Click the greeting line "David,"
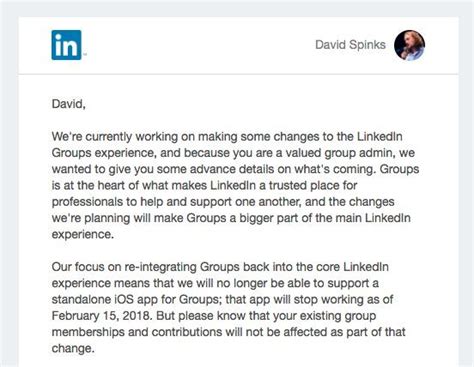The image size is (474, 367). (x=69, y=104)
